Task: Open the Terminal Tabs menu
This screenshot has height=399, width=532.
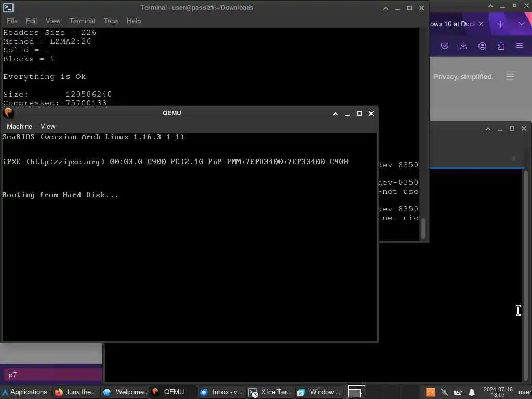Action: click(x=111, y=21)
